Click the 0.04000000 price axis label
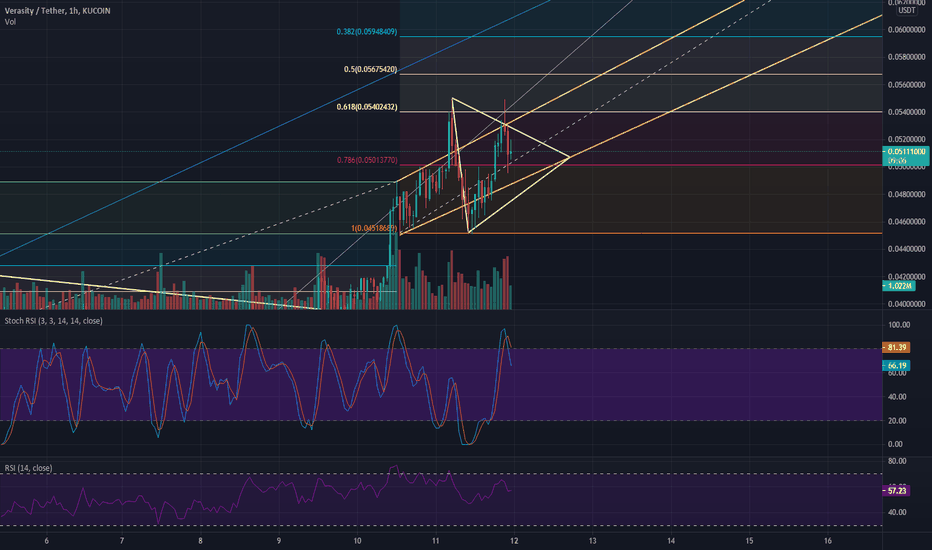 click(906, 304)
